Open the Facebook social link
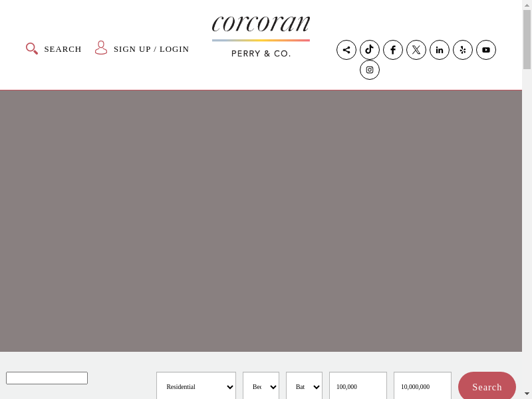The height and width of the screenshot is (399, 532). click(x=393, y=50)
